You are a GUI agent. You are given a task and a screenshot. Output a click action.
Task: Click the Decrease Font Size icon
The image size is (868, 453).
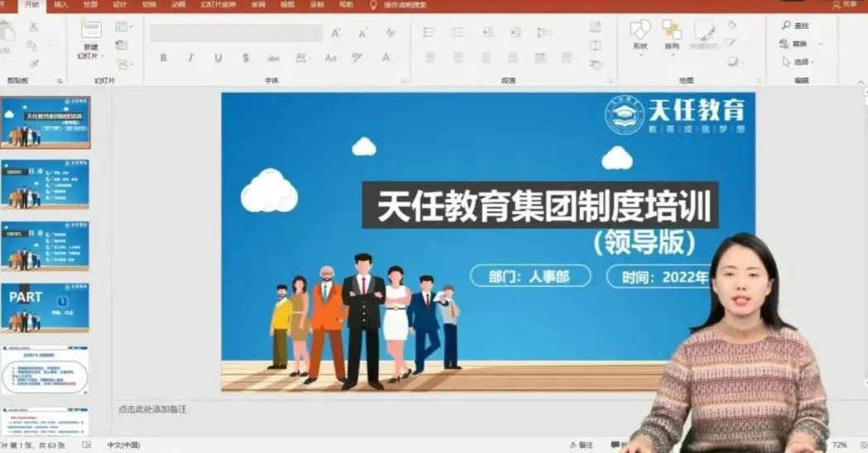coord(362,33)
